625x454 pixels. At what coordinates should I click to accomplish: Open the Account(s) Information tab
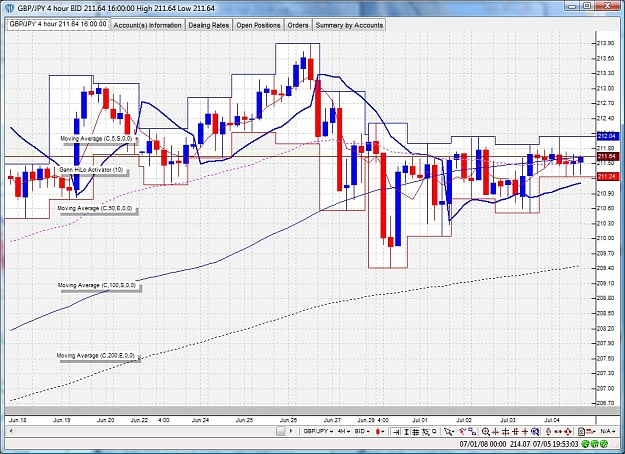point(147,25)
